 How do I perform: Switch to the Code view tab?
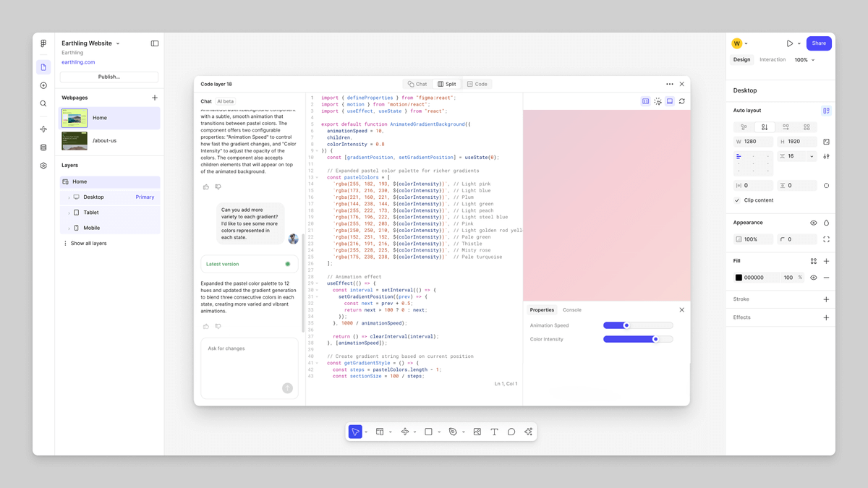[477, 84]
